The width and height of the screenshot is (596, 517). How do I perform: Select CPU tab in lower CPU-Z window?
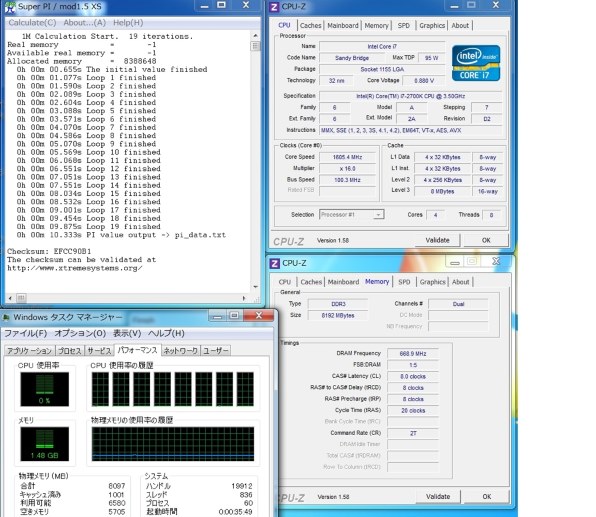pyautogui.click(x=285, y=282)
